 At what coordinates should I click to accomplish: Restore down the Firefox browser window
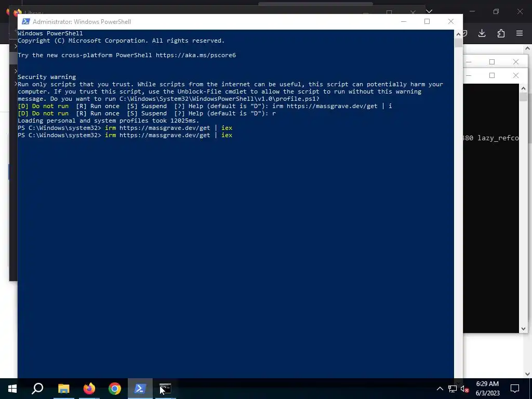pos(496,11)
